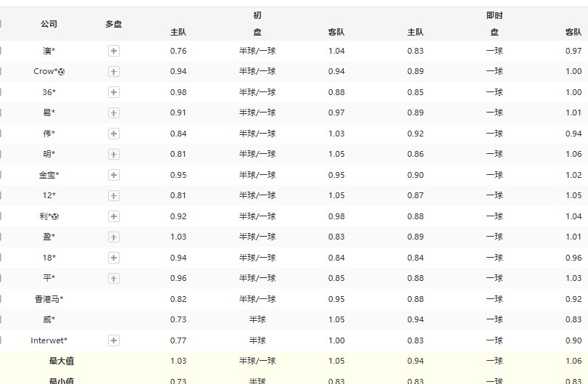Click the 公司 column header
This screenshot has height=384, width=588.
49,24
